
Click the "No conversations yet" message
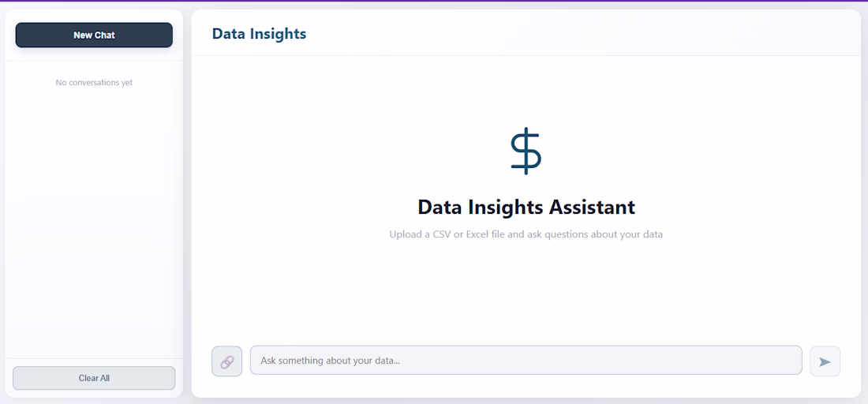[x=94, y=82]
